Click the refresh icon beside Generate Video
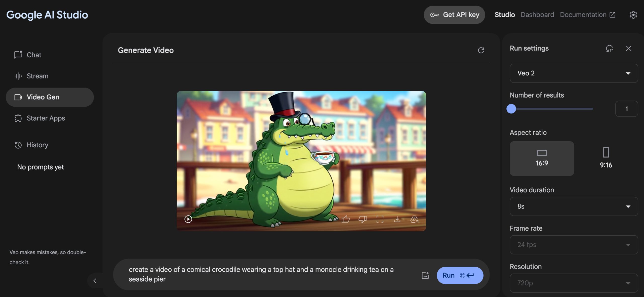This screenshot has height=297, width=644. pos(481,50)
